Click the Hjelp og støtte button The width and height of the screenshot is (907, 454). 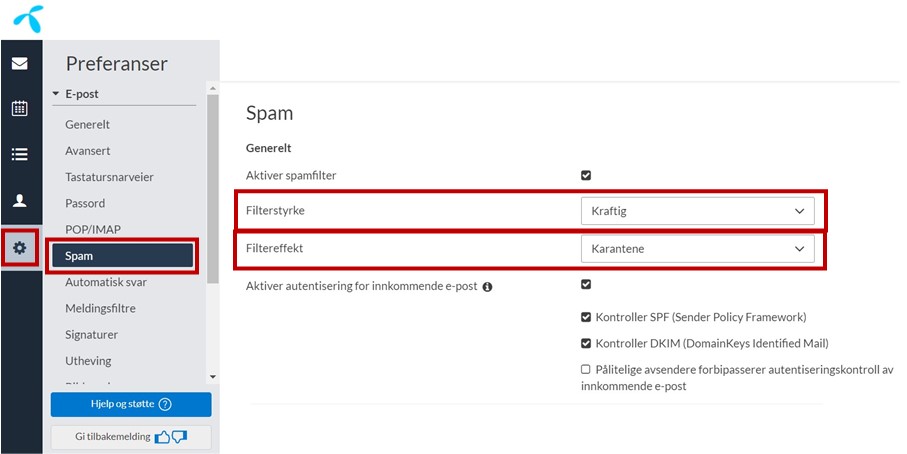pyautogui.click(x=131, y=404)
